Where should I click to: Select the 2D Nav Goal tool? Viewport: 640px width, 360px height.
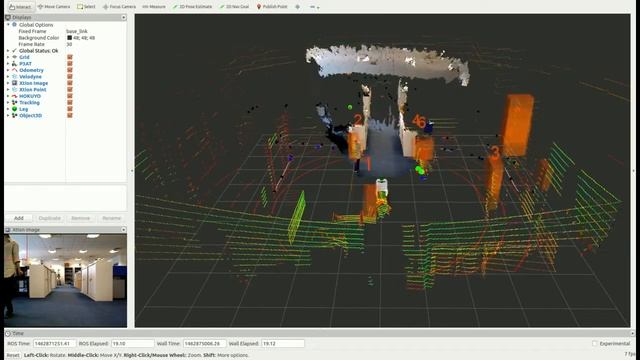click(234, 7)
